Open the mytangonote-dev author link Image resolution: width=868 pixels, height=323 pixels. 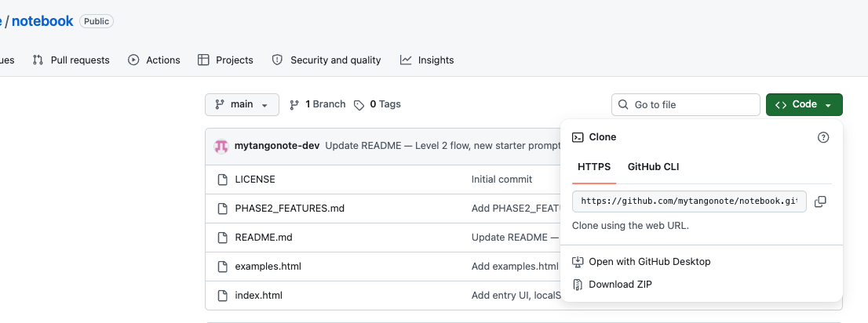click(277, 146)
